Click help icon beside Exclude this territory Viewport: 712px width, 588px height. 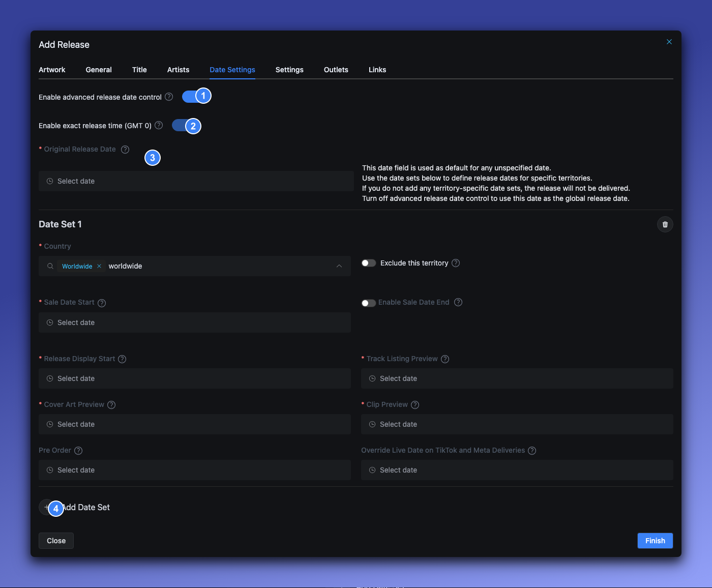(456, 263)
